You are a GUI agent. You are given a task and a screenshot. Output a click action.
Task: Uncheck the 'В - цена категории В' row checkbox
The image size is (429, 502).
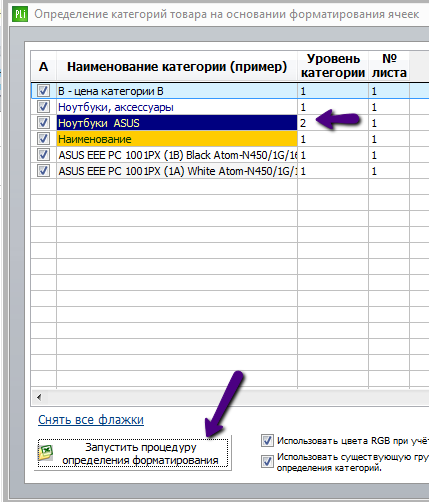[43, 91]
